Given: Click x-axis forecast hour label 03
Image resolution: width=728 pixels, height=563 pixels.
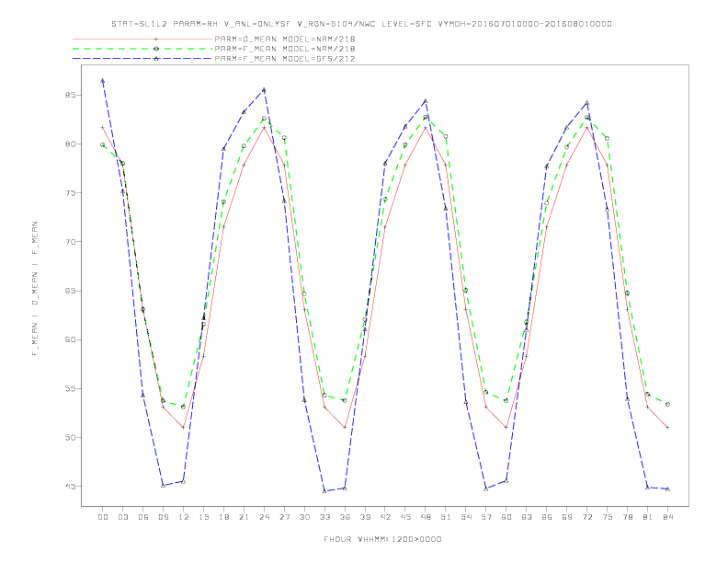Looking at the screenshot, I should coord(122,517).
